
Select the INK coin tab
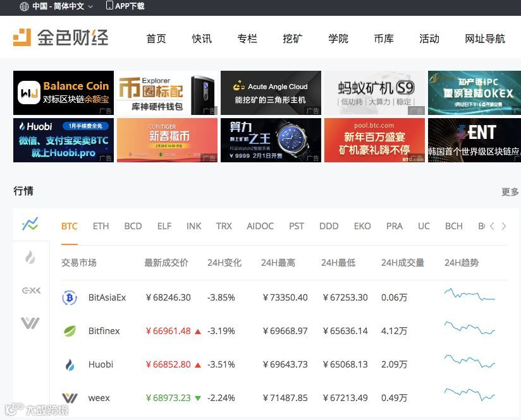click(x=193, y=227)
